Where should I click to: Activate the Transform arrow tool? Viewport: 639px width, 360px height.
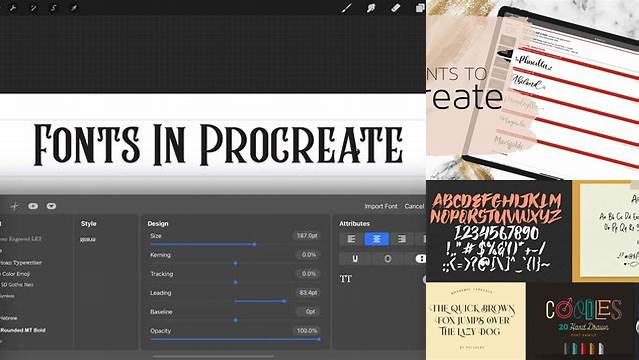coord(74,8)
